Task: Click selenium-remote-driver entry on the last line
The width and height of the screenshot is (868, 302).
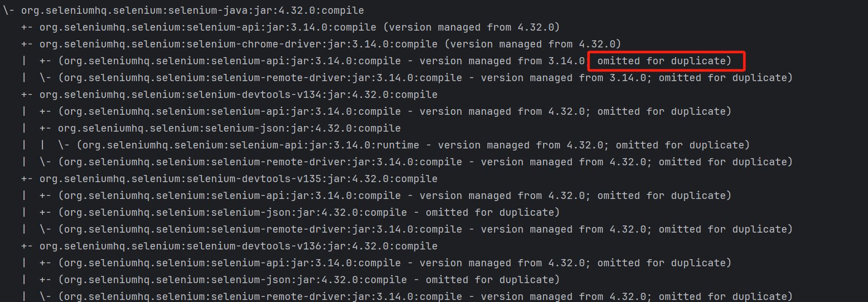Action: point(261,296)
